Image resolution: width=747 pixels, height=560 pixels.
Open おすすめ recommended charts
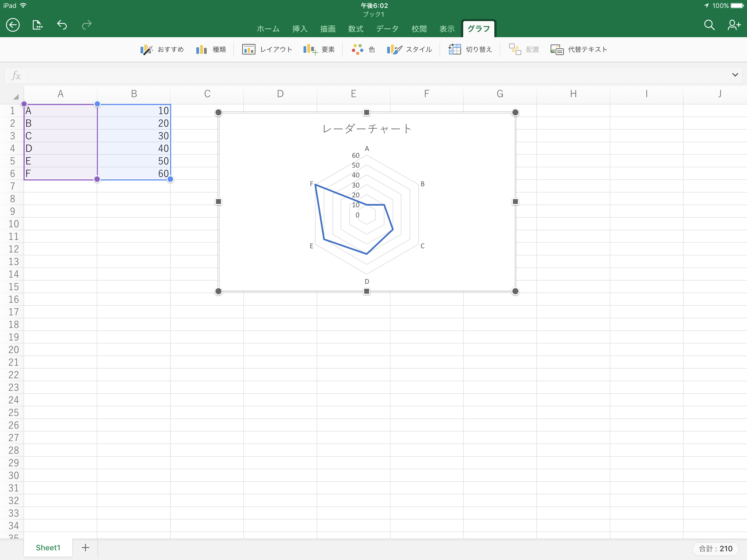tap(162, 50)
